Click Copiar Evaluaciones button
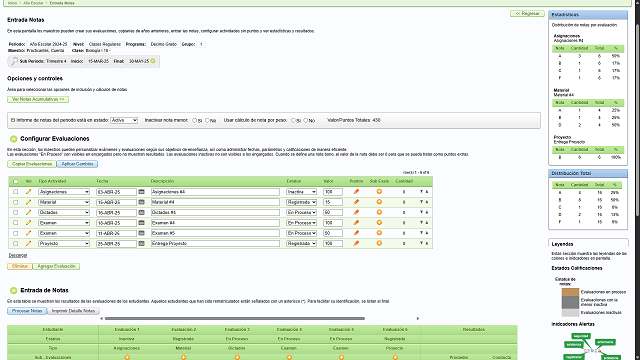Image resolution: width=640 pixels, height=360 pixels. coord(32,164)
